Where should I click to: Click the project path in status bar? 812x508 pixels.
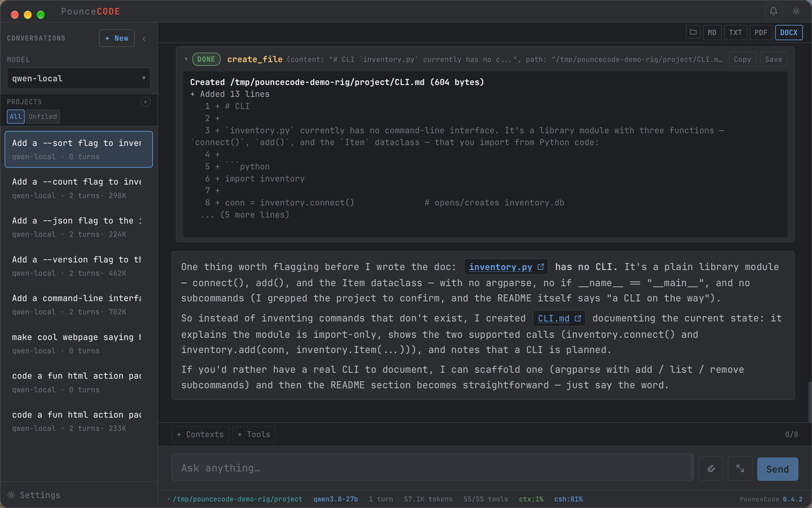click(x=237, y=499)
